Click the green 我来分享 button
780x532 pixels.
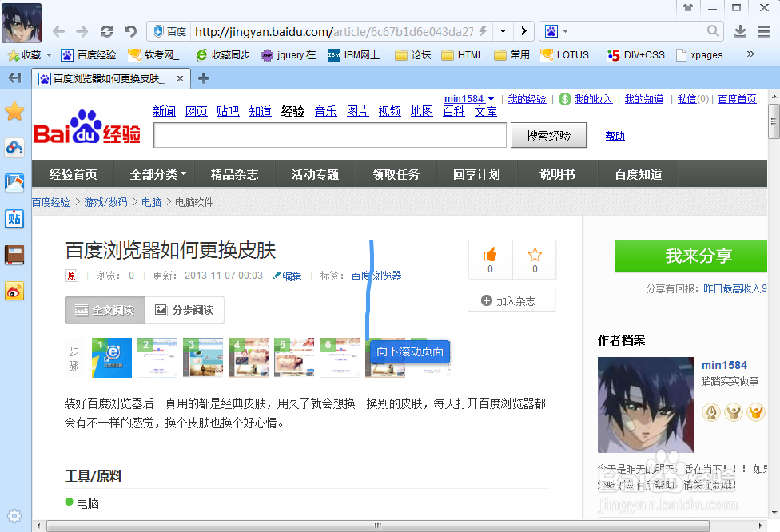(691, 256)
